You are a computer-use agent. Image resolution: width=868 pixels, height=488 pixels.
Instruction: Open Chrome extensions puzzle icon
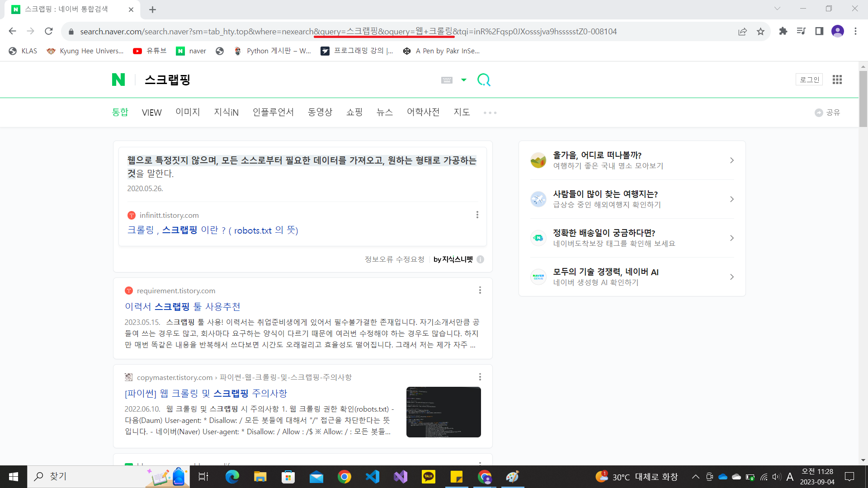point(783,31)
